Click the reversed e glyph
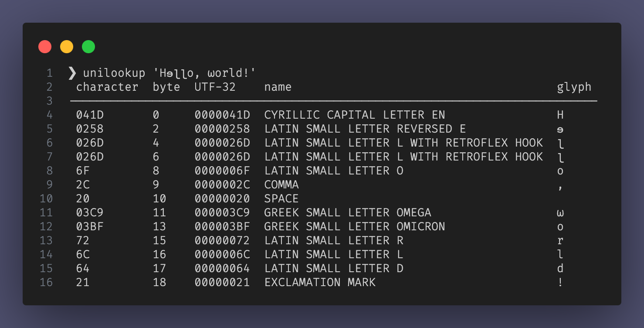Viewport: 644px width, 328px height. click(x=560, y=129)
